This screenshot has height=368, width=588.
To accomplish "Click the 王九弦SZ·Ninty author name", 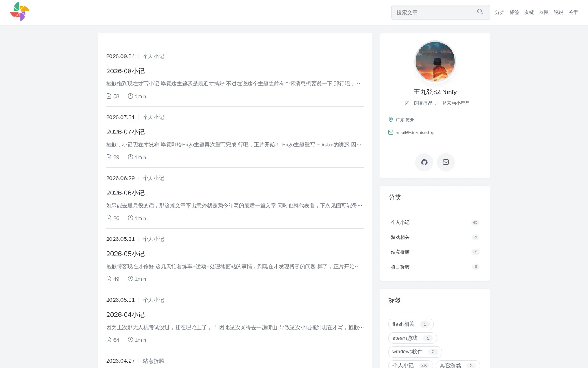I will [x=435, y=92].
